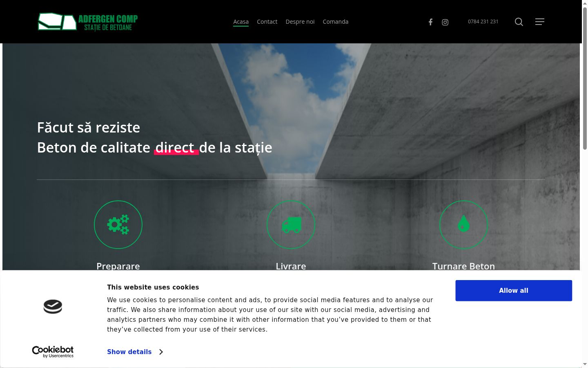This screenshot has width=588, height=368.
Task: Open the Contact menu item
Action: click(267, 22)
